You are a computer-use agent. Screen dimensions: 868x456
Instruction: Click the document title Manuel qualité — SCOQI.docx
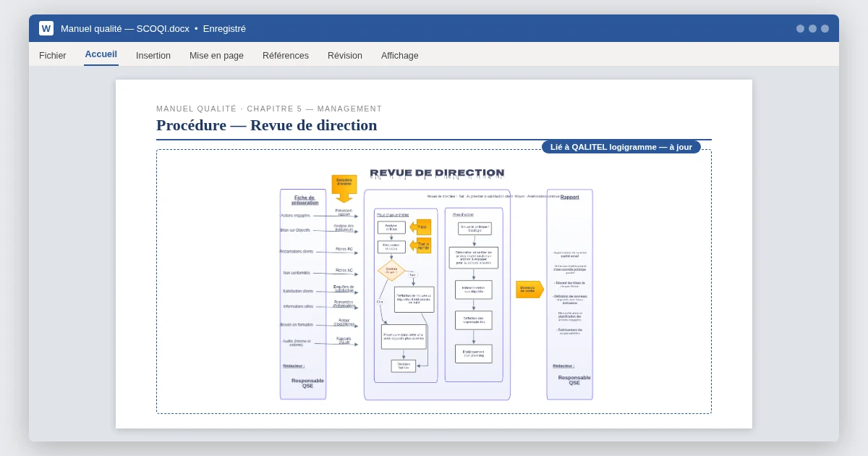tap(125, 28)
